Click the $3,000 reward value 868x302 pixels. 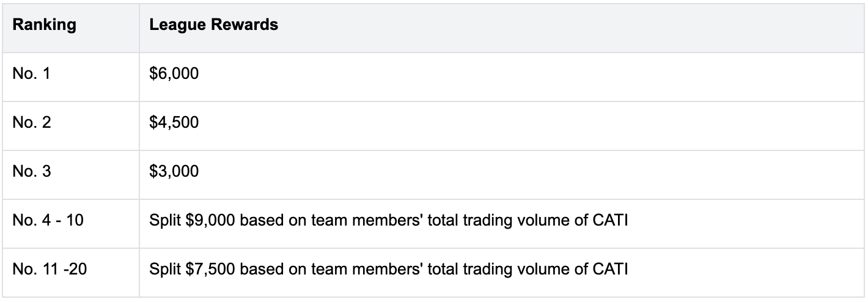[x=174, y=171]
